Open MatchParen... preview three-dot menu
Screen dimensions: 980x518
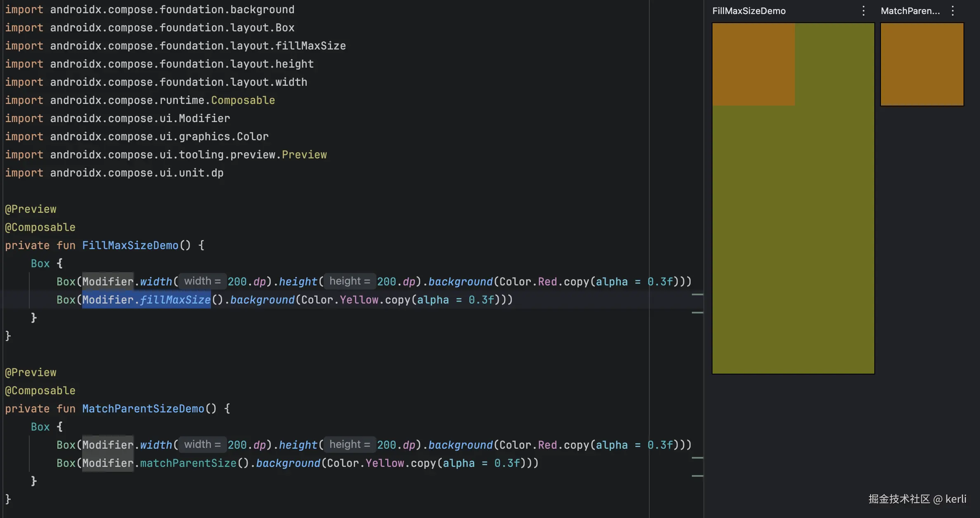pyautogui.click(x=953, y=11)
